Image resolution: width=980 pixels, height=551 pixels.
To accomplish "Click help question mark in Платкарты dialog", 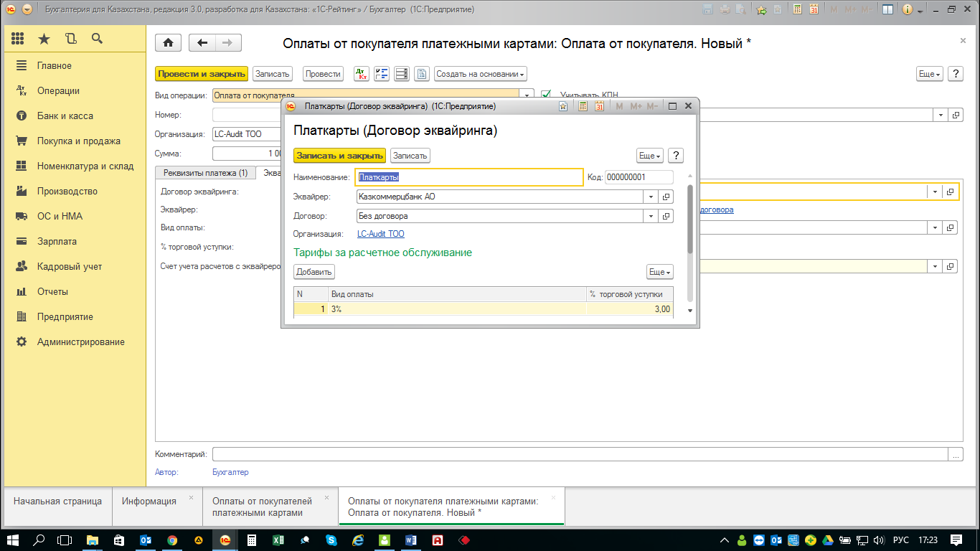I will tap(675, 156).
